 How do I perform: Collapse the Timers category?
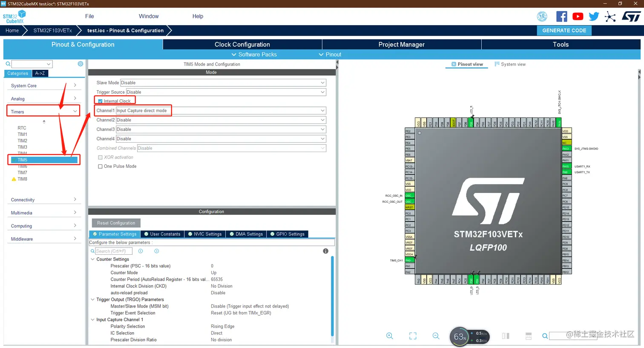coord(43,112)
